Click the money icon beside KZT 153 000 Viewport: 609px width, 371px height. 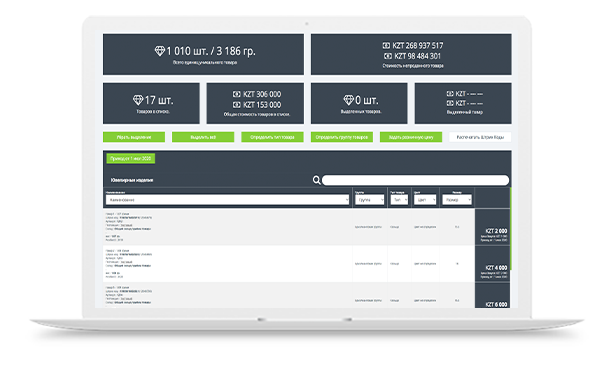click(237, 105)
